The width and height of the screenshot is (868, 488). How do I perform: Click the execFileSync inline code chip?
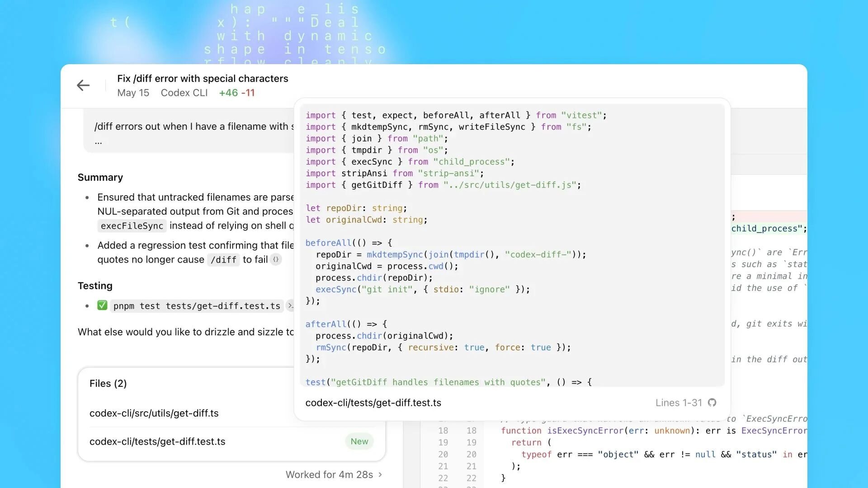click(x=132, y=226)
